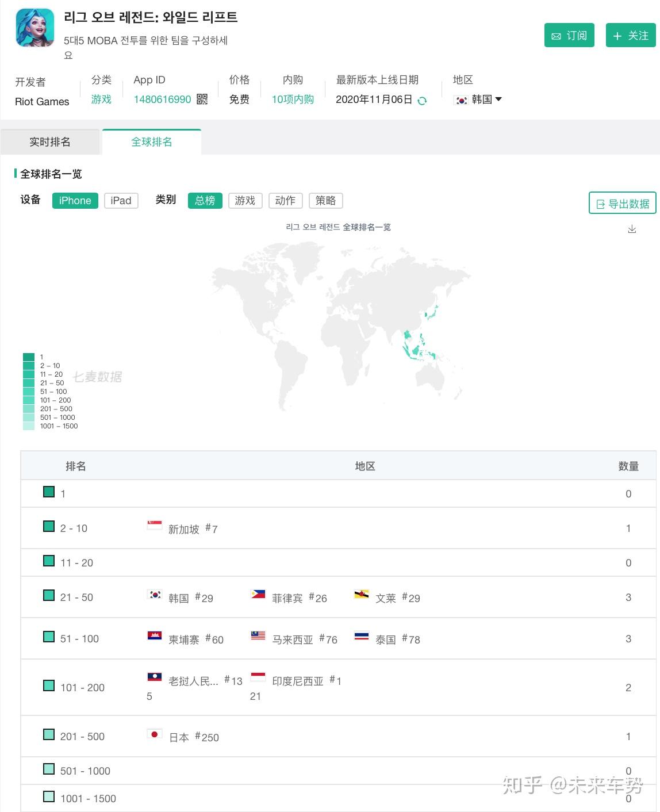
Task: Click the Thailand flag icon in the table
Action: [362, 636]
